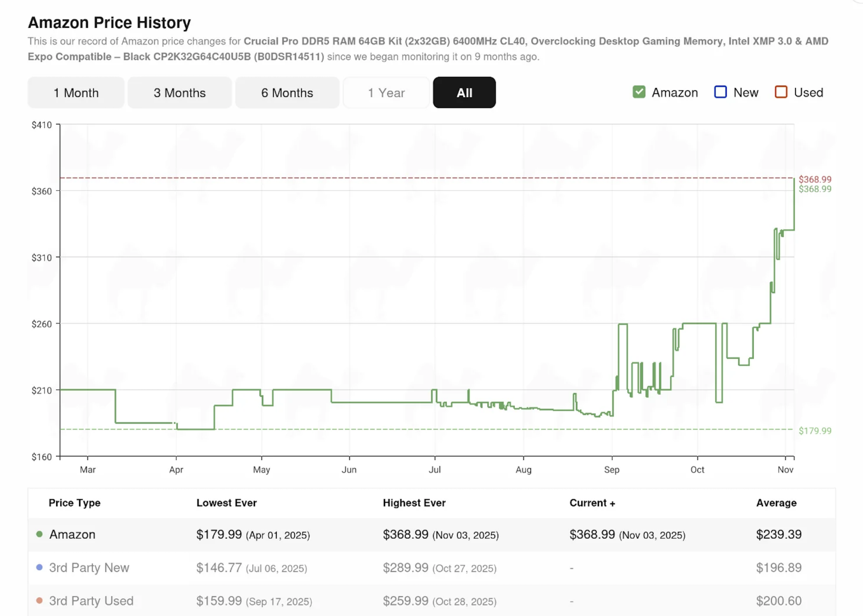Click the blue 3rd Party New dot
The width and height of the screenshot is (863, 616).
point(39,567)
